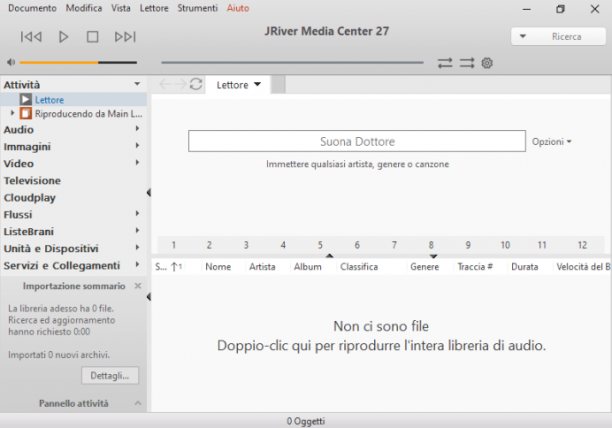This screenshot has height=428, width=612.
Task: Click the Lettore play icon in tree
Action: (26, 99)
